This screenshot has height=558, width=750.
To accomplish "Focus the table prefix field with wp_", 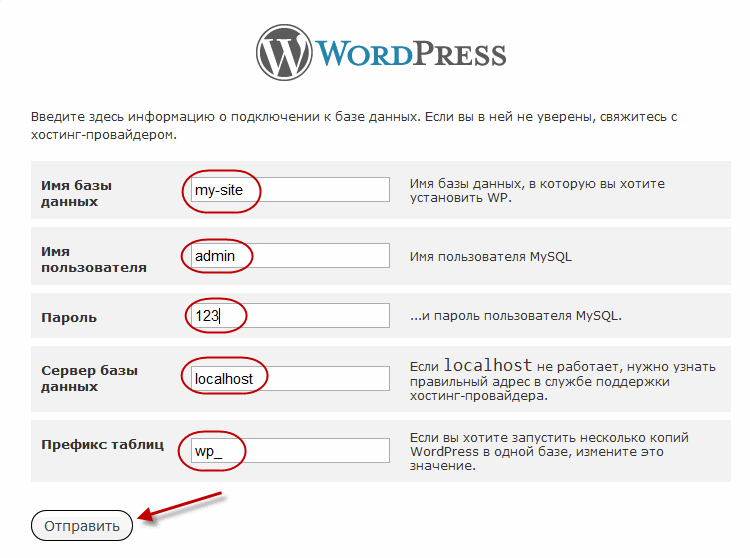I will [x=290, y=451].
